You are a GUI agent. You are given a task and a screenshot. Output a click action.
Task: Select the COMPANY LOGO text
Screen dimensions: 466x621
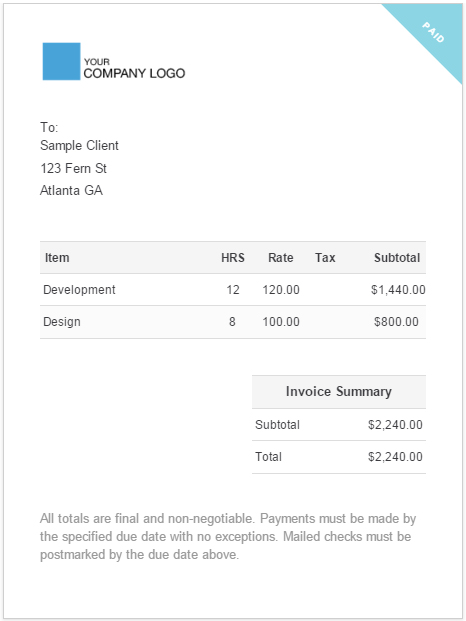[134, 73]
